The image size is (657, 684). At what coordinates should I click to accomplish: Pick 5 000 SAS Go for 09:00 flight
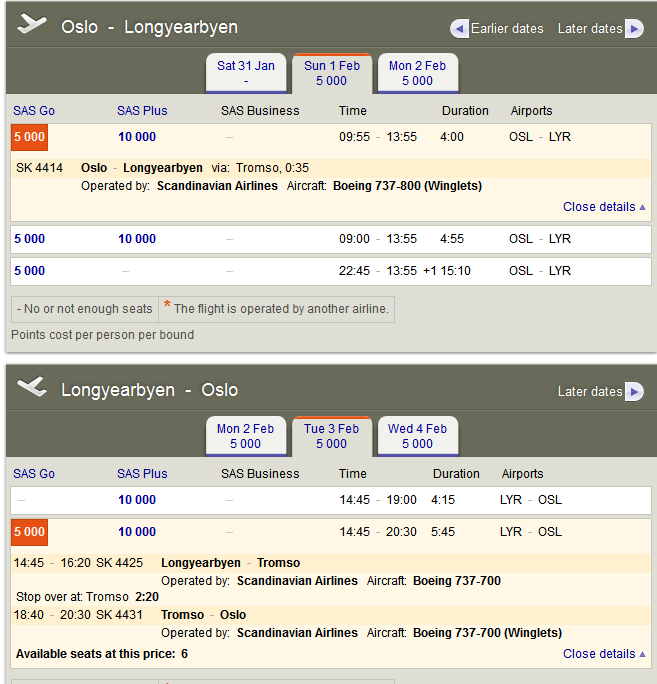29,239
